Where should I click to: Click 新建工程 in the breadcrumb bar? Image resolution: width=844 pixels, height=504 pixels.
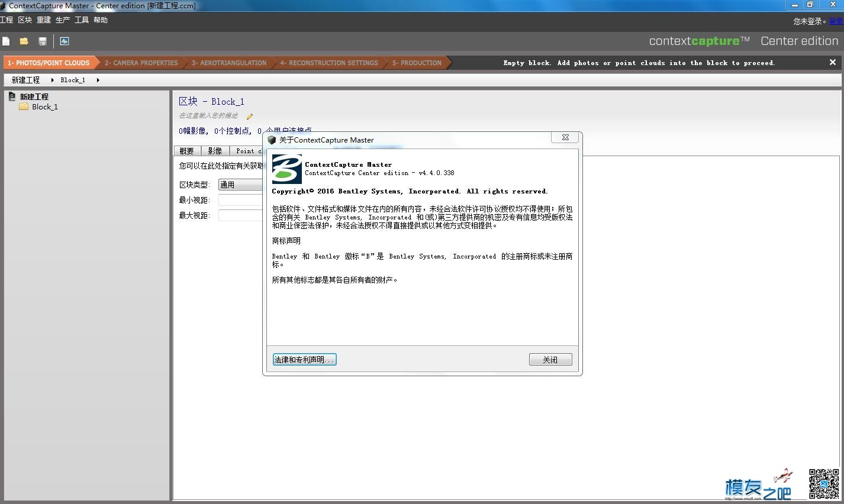click(x=26, y=80)
